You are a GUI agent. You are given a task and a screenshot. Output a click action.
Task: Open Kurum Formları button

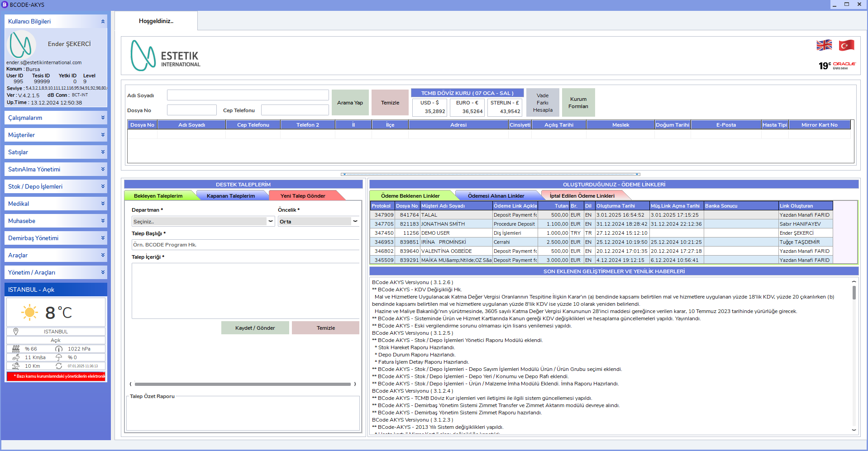tap(578, 103)
